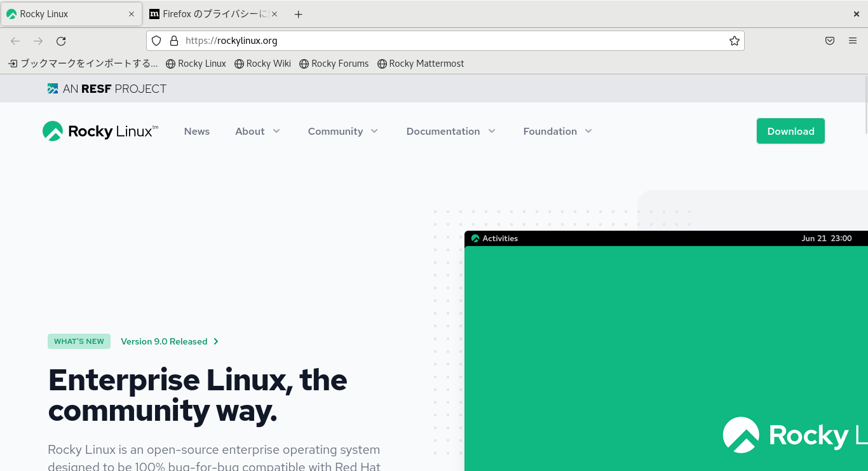Close the Rocky Linux tab
This screenshot has width=868, height=471.
[132, 14]
